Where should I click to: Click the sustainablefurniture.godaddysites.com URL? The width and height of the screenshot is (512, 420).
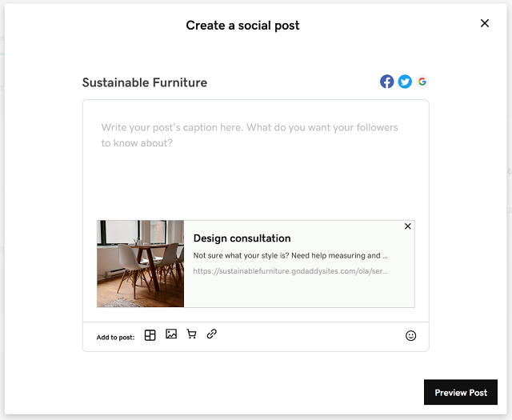(290, 271)
